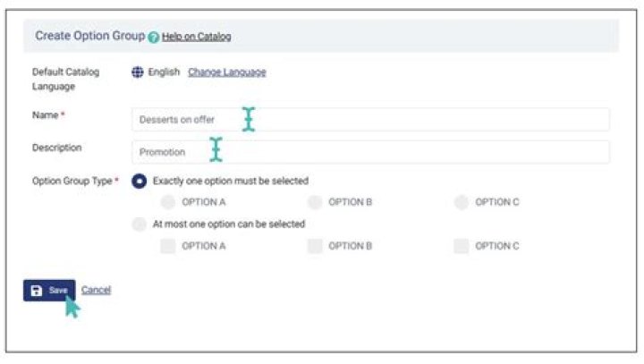Click the Cancel link

96,290
